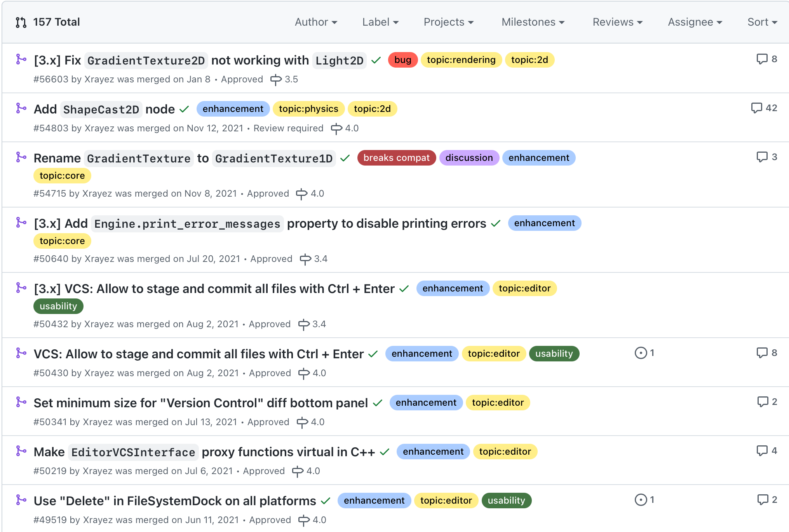Filter by topic:rendering label
The width and height of the screenshot is (789, 532).
tap(461, 60)
